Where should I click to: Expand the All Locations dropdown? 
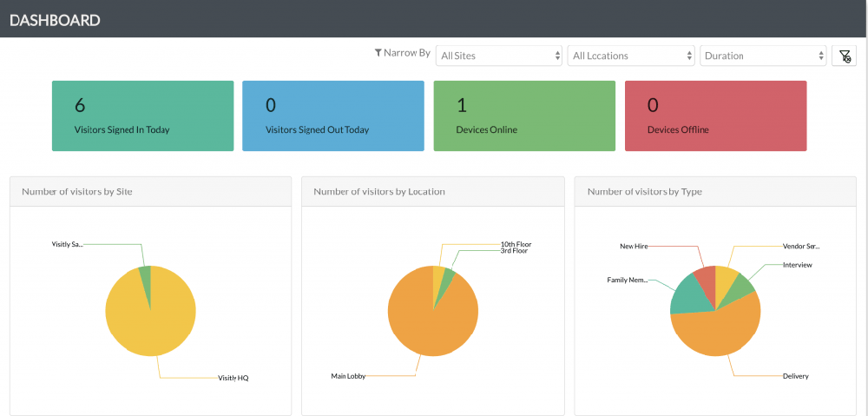tap(631, 56)
